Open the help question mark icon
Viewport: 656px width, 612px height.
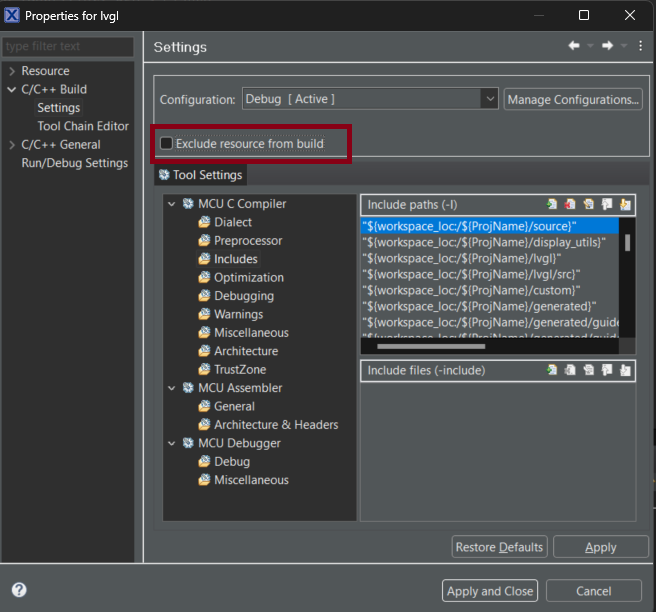click(x=19, y=590)
